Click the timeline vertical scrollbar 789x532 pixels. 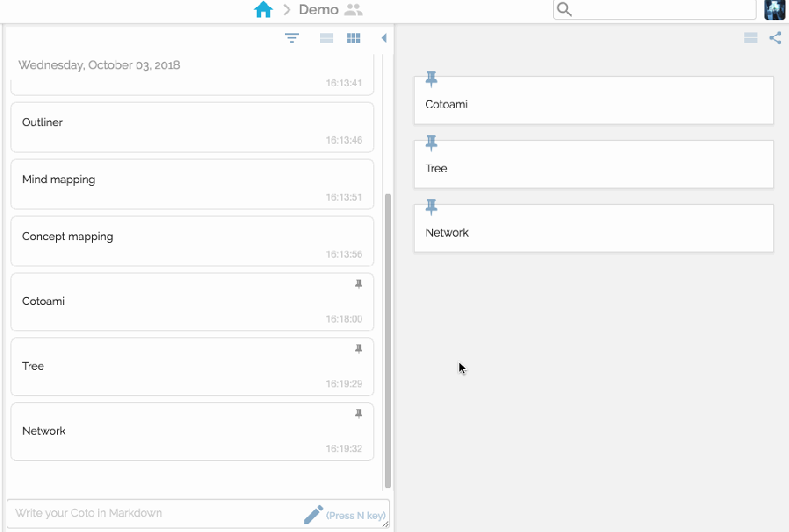(x=388, y=340)
